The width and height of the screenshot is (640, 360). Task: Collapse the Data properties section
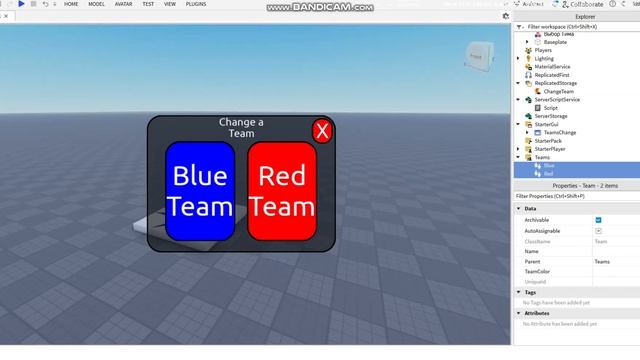point(519,209)
